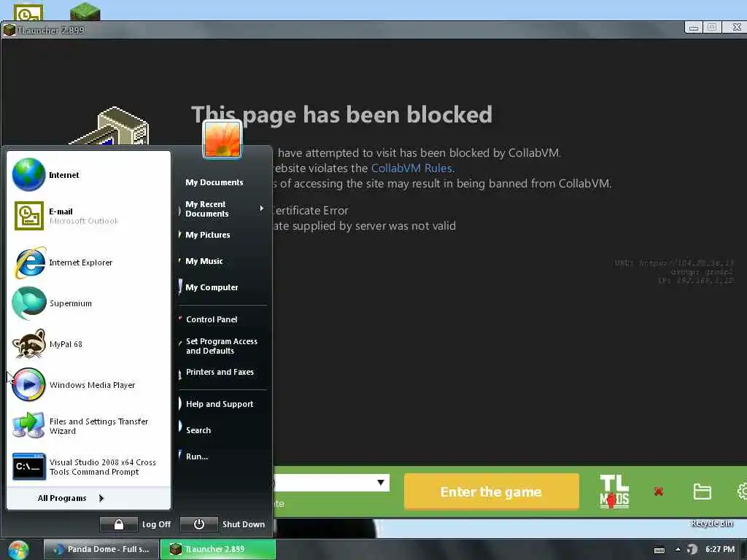747x560 pixels.
Task: Click the Recycle Bin desktop label
Action: (712, 524)
